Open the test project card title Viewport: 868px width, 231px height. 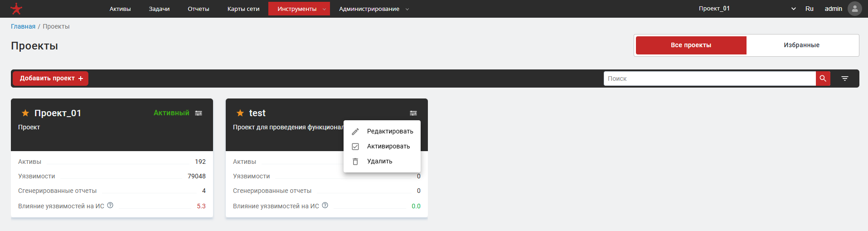click(x=257, y=113)
